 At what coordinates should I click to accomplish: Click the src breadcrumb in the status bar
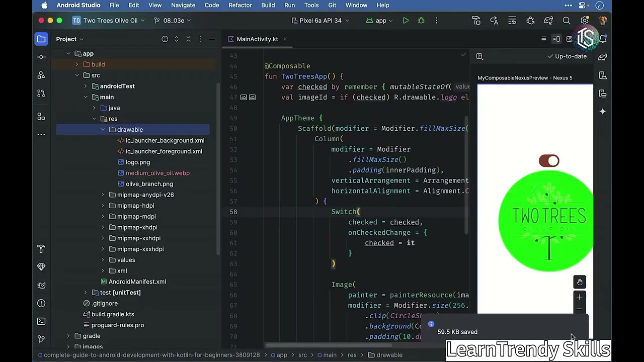(302, 355)
